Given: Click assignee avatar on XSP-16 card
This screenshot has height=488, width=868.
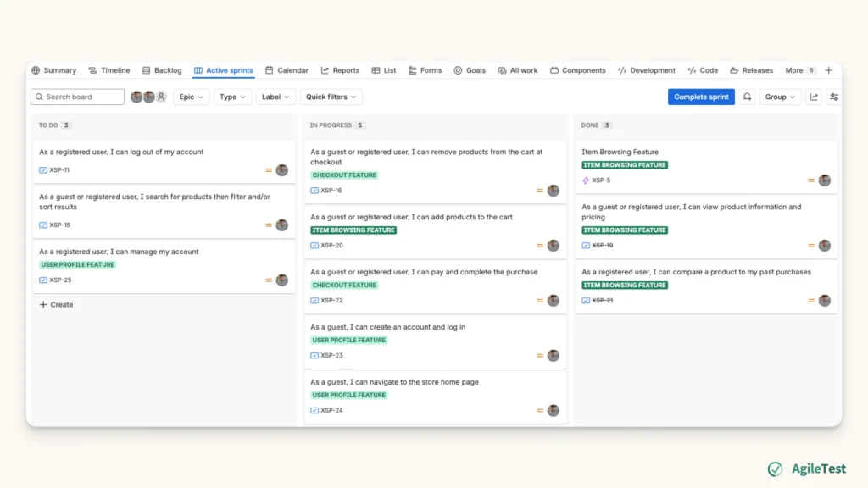Looking at the screenshot, I should pyautogui.click(x=553, y=191).
